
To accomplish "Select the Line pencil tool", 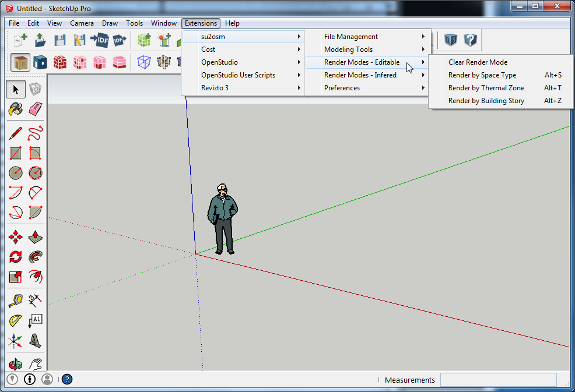I will pos(16,133).
